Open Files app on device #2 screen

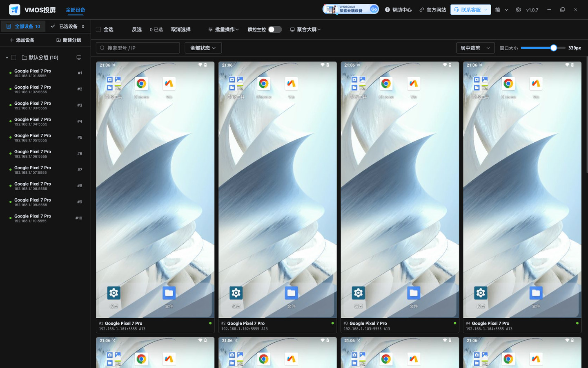tap(291, 293)
